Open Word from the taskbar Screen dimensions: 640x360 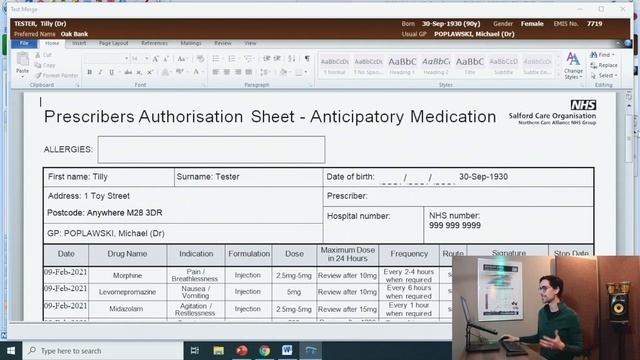[287, 351]
